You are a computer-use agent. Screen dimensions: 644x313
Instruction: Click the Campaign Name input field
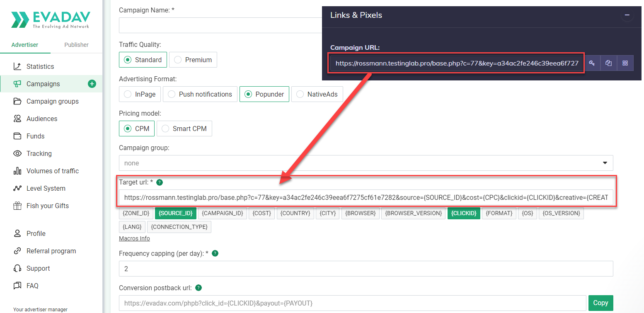(x=220, y=25)
